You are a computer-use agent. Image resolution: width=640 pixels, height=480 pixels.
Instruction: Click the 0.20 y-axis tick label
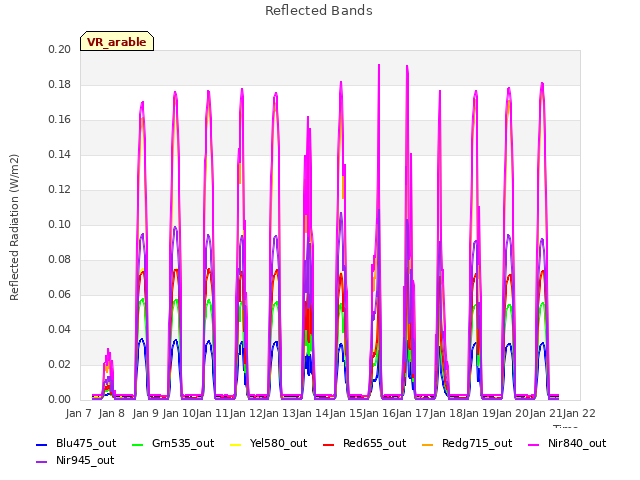pos(60,49)
